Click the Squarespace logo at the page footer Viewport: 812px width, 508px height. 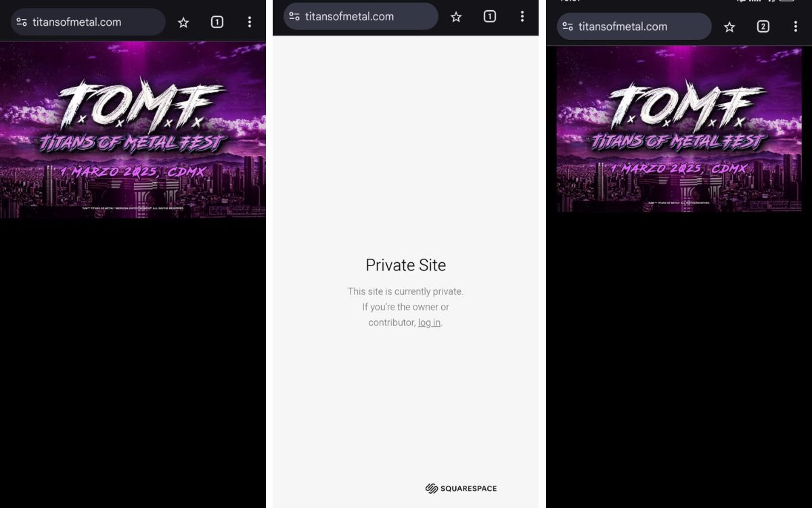coord(461,488)
